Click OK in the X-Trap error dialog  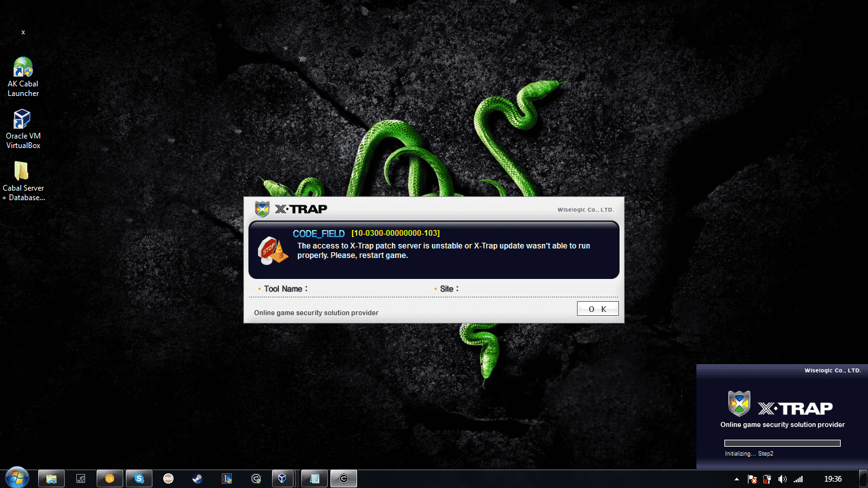coord(597,309)
